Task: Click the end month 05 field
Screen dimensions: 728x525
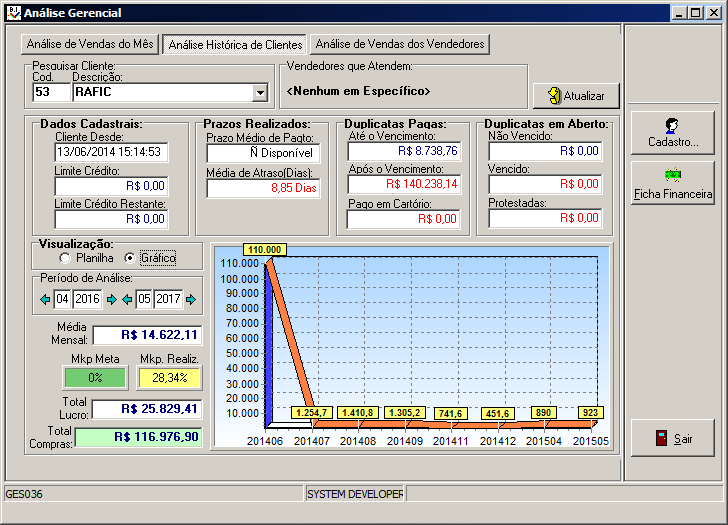Action: [144, 299]
